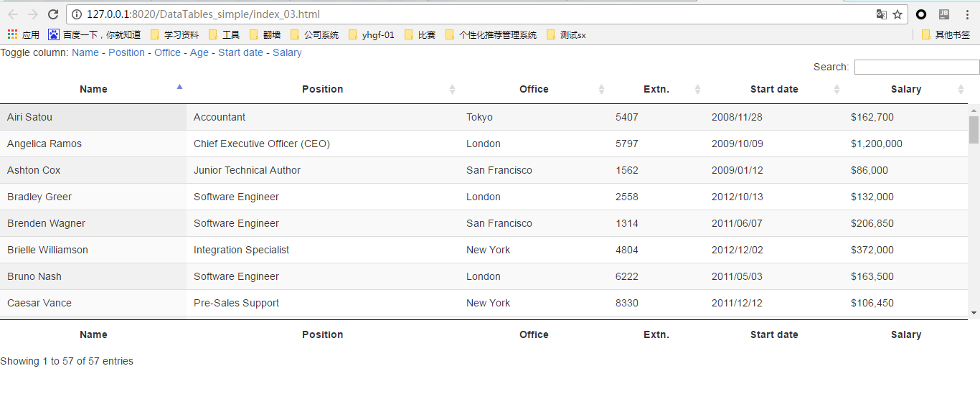980x394 pixels.
Task: Toggle the Position column visibility
Action: coord(126,52)
